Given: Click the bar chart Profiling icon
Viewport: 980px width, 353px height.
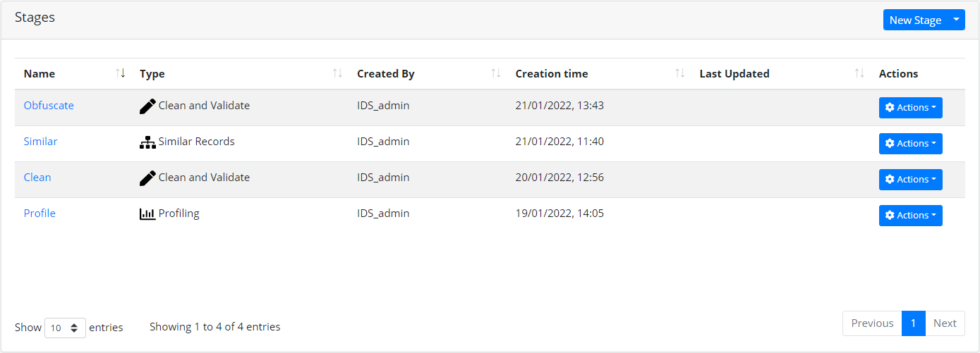Looking at the screenshot, I should pos(147,214).
